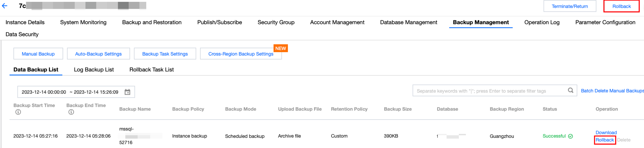Click the Successful status check icon
Screen dimensions: 644x148
[570, 136]
